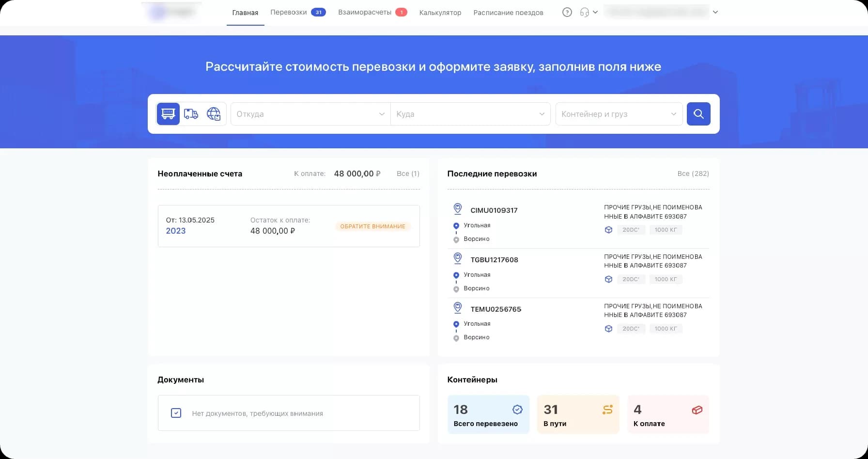868x459 pixels.
Task: Select the rail transport mode icon
Action: tap(168, 114)
